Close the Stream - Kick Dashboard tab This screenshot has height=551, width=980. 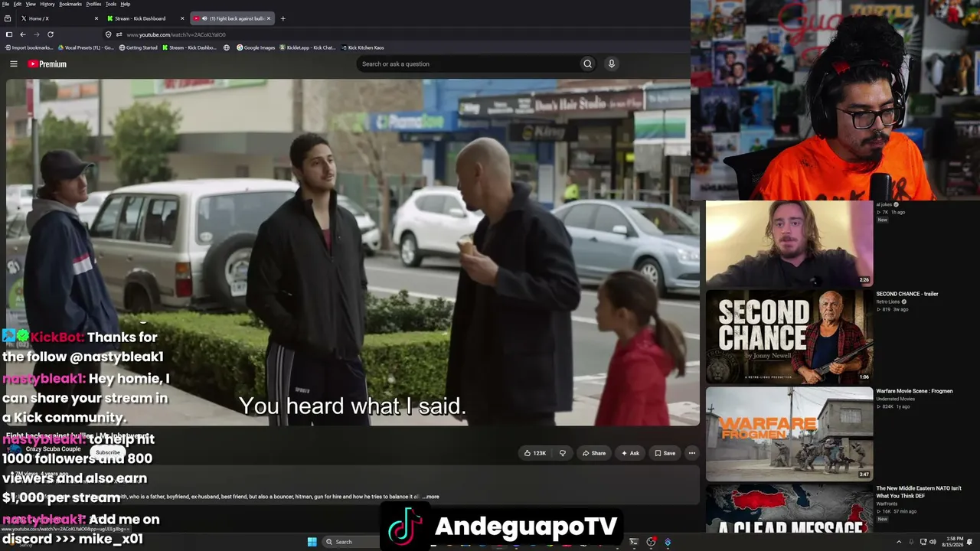point(182,18)
